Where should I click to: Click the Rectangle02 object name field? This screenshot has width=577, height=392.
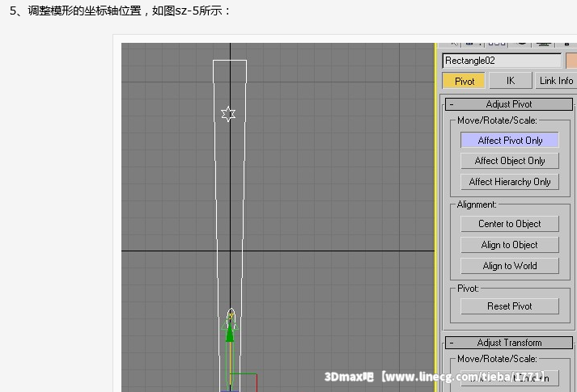tap(502, 61)
